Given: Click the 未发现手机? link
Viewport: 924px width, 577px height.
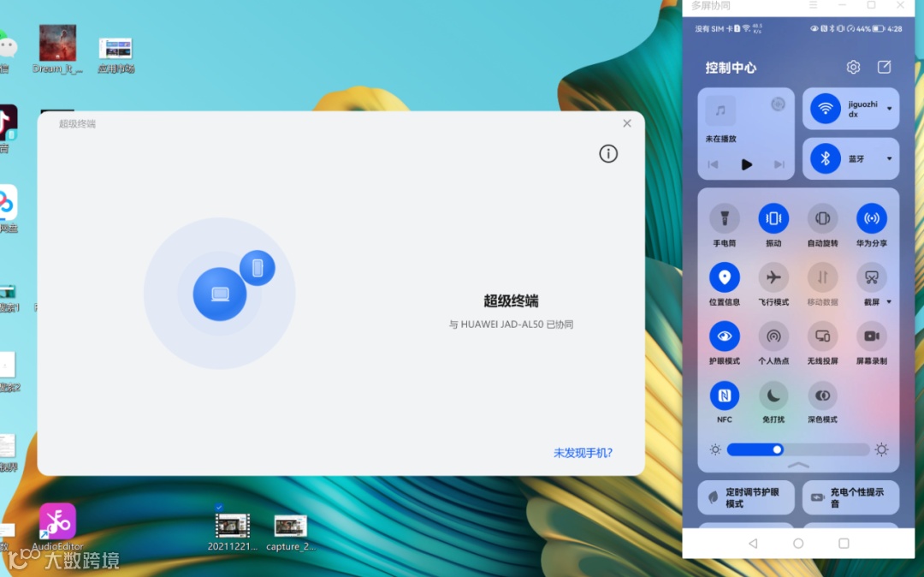Looking at the screenshot, I should pyautogui.click(x=583, y=453).
